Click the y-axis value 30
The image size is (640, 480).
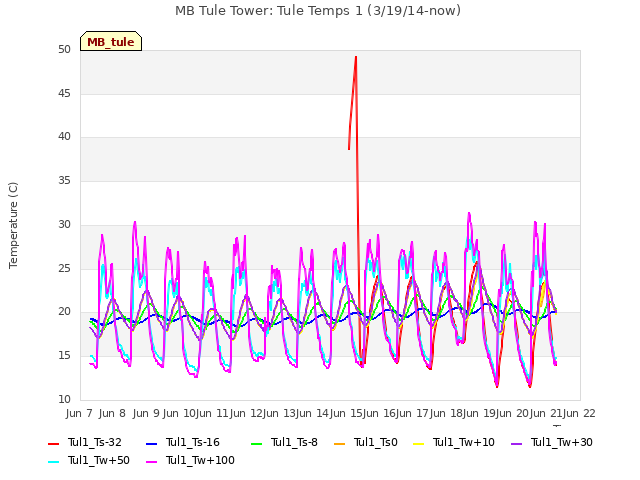coord(64,224)
